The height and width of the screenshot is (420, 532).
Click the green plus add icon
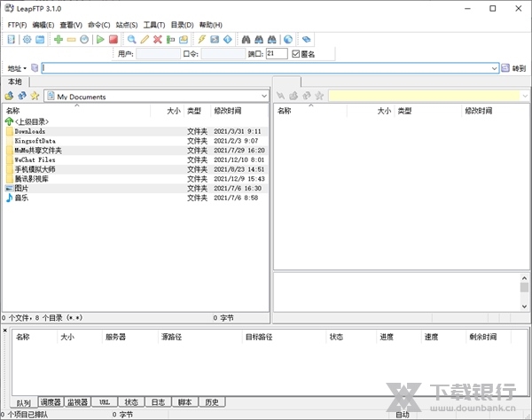[x=59, y=40]
